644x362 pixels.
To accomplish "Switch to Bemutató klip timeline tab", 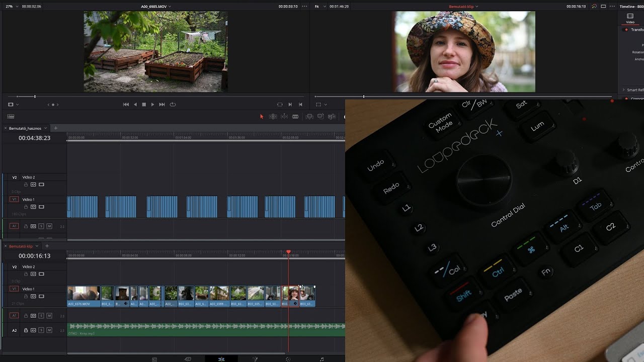I will point(21,246).
